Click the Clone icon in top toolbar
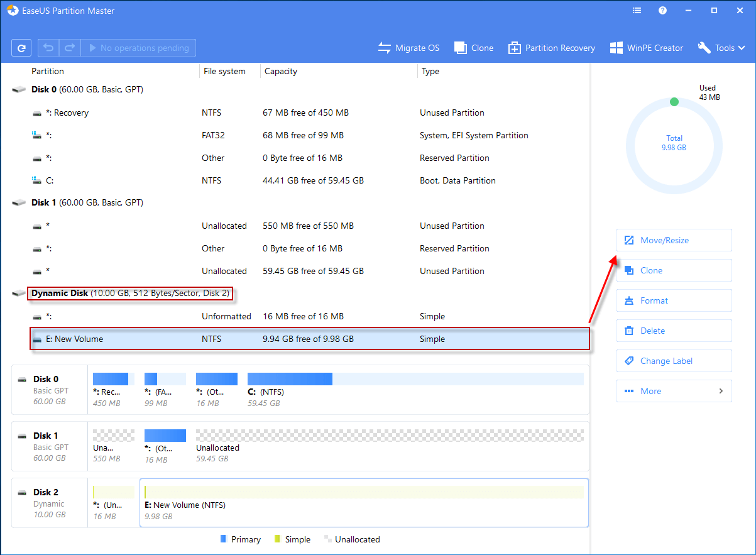756x555 pixels. coord(460,48)
